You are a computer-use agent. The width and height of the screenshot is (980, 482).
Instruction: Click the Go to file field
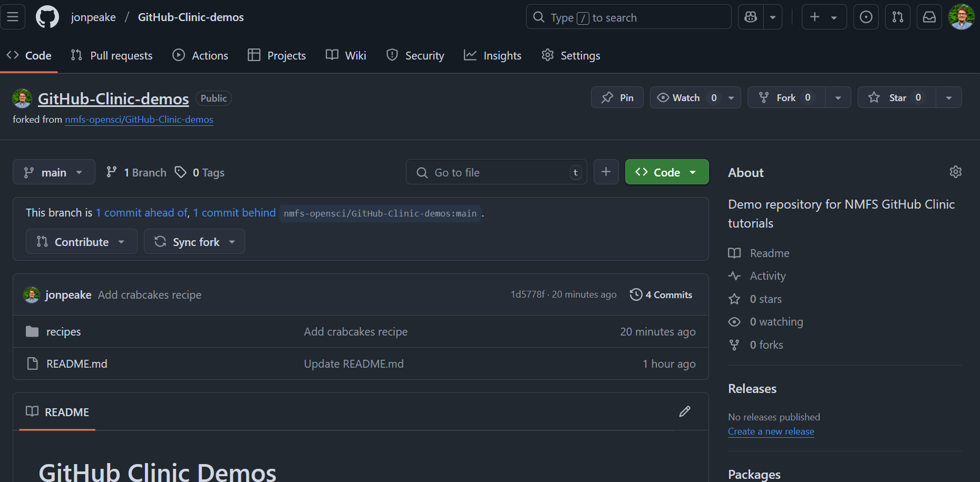pyautogui.click(x=496, y=172)
